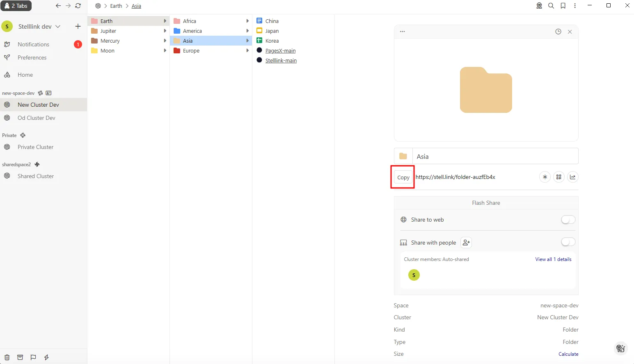Click the Asia folder name field
The height and width of the screenshot is (364, 634).
tap(494, 156)
